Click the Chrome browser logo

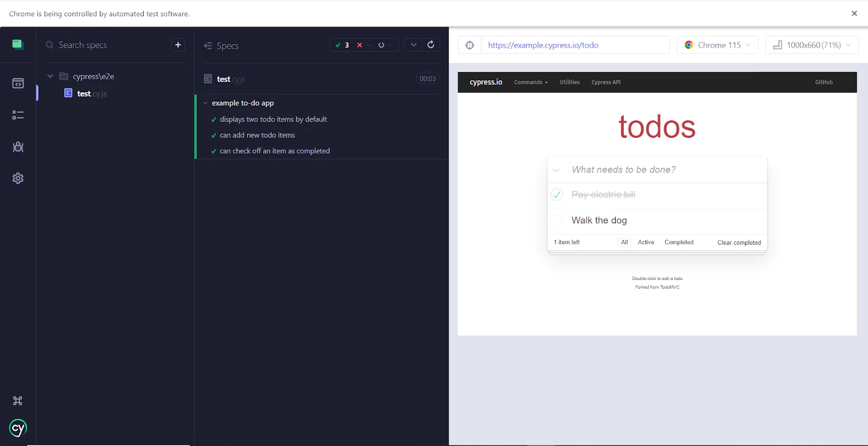point(688,45)
